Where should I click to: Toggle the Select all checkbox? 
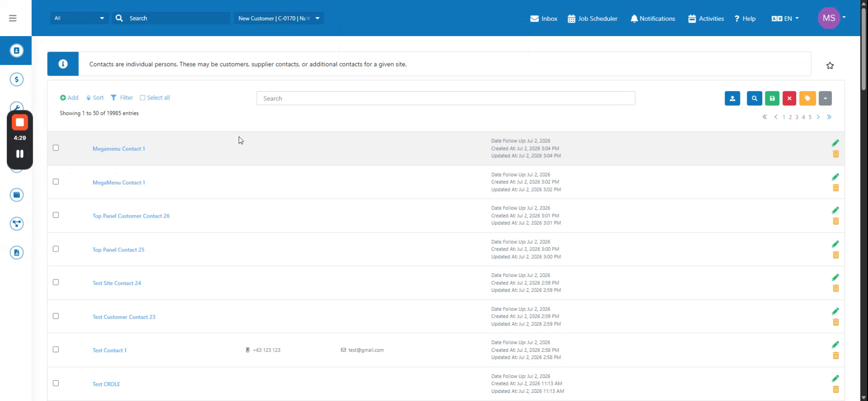[142, 98]
